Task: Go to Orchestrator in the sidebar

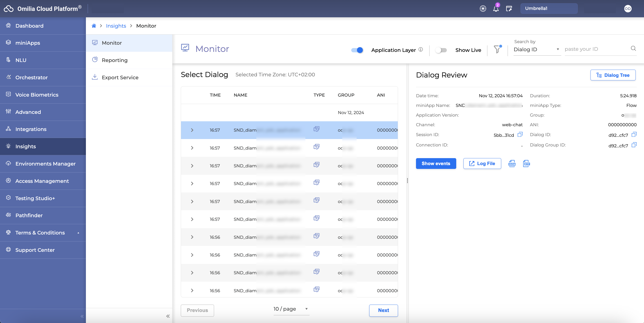Action: pyautogui.click(x=31, y=77)
